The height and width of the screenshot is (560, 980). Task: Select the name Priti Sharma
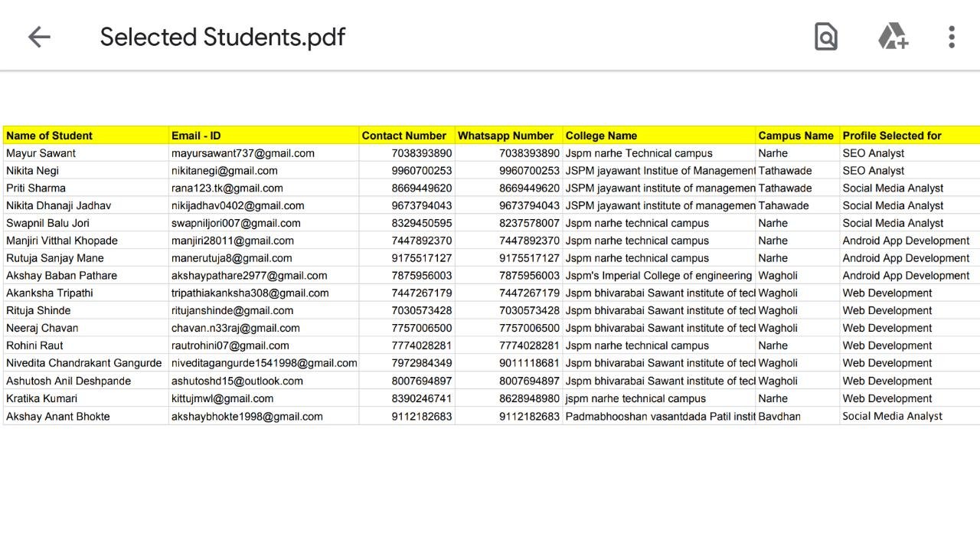point(36,188)
